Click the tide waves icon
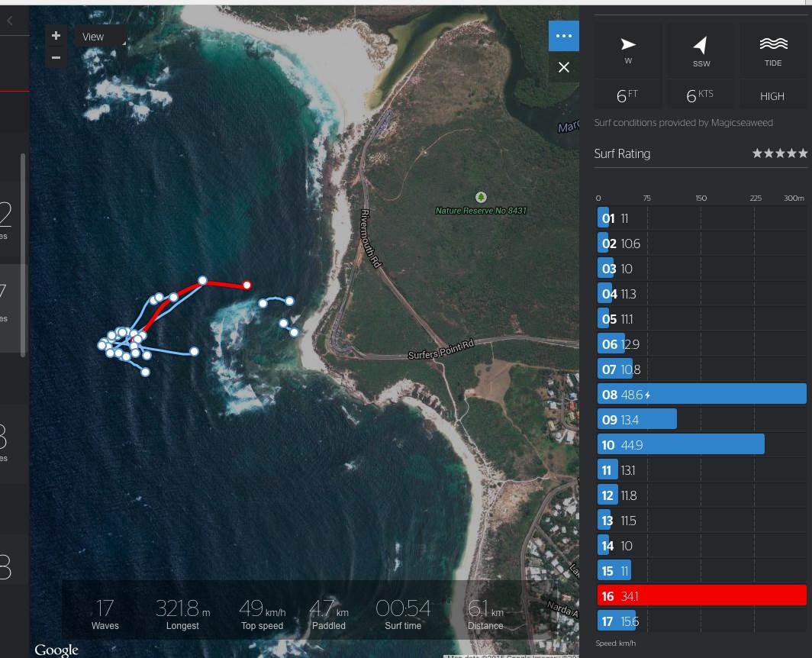 pyautogui.click(x=773, y=44)
